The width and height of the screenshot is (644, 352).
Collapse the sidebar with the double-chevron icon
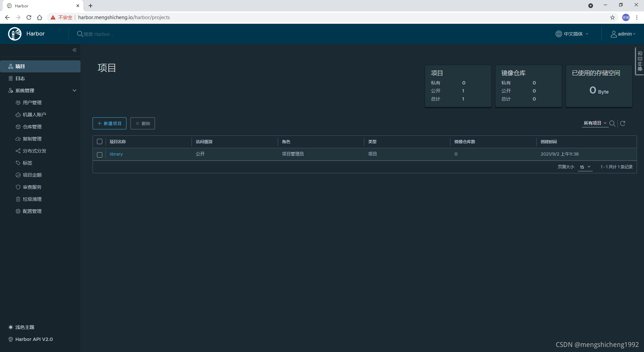coord(74,50)
